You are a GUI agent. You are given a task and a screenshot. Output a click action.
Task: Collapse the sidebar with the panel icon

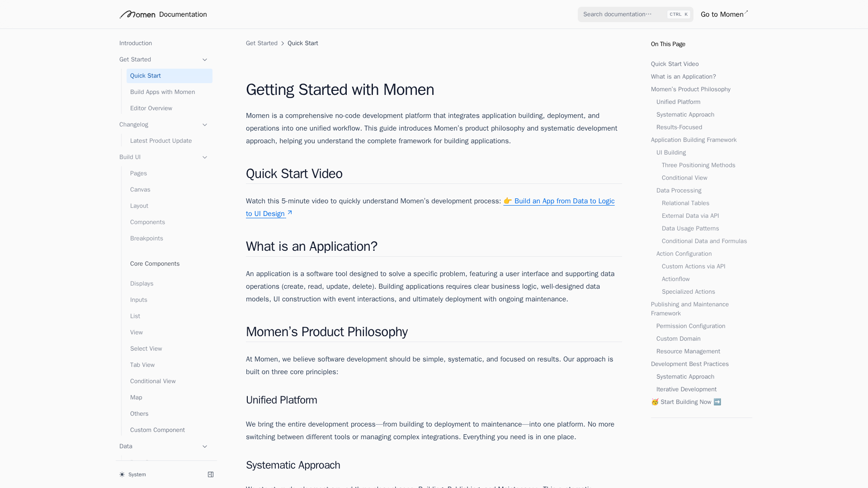(x=211, y=474)
